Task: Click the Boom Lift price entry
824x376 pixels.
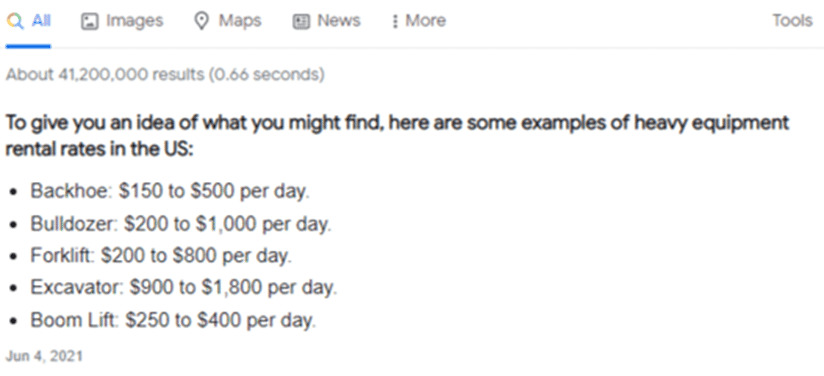Action: point(173,320)
